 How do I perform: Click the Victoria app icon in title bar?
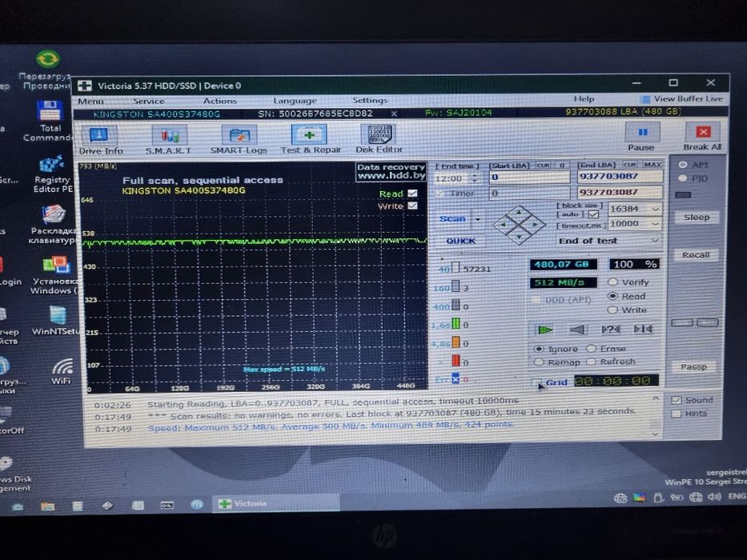85,86
